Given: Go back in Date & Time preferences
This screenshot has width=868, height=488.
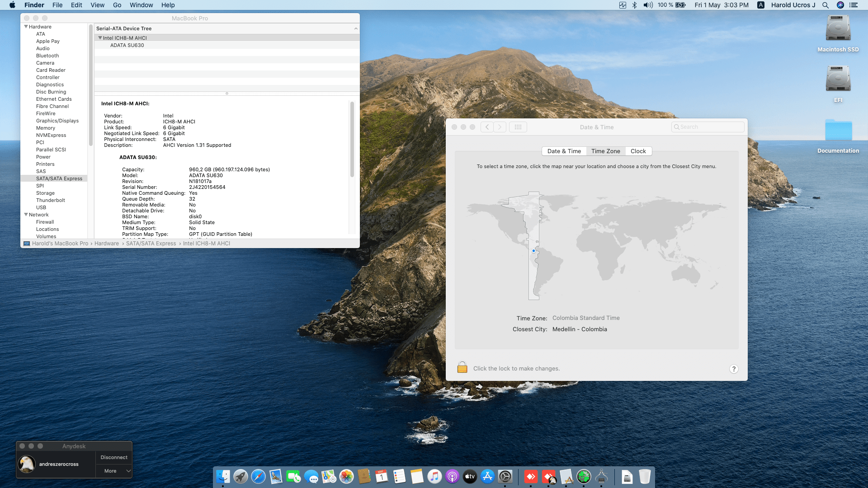Looking at the screenshot, I should click(x=487, y=127).
